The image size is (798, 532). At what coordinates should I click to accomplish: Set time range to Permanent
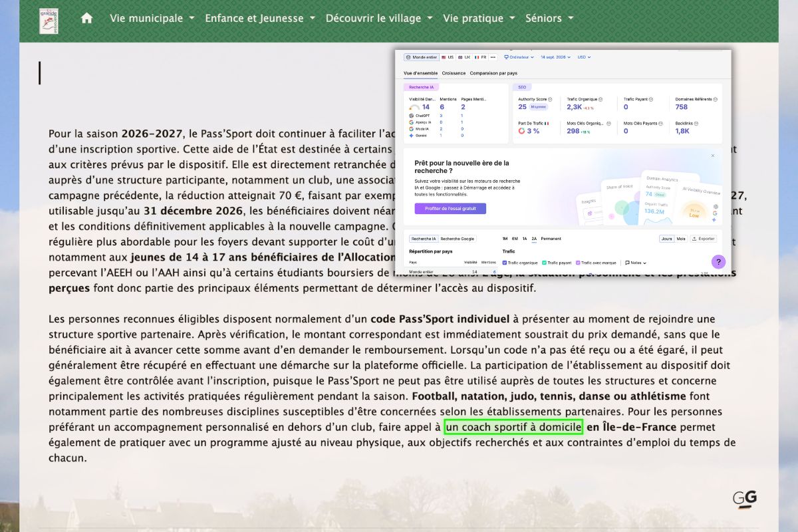pyautogui.click(x=551, y=239)
